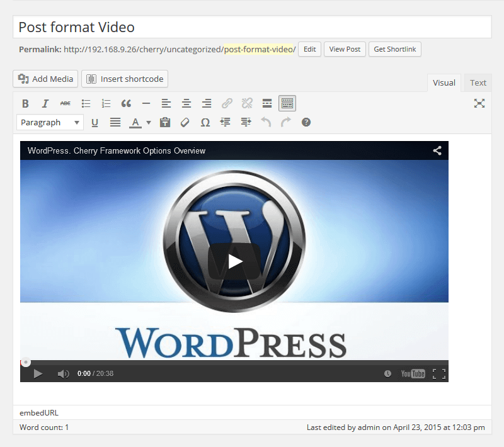This screenshot has width=504, height=447.
Task: Click the video progress bar scrubber
Action: click(26, 362)
